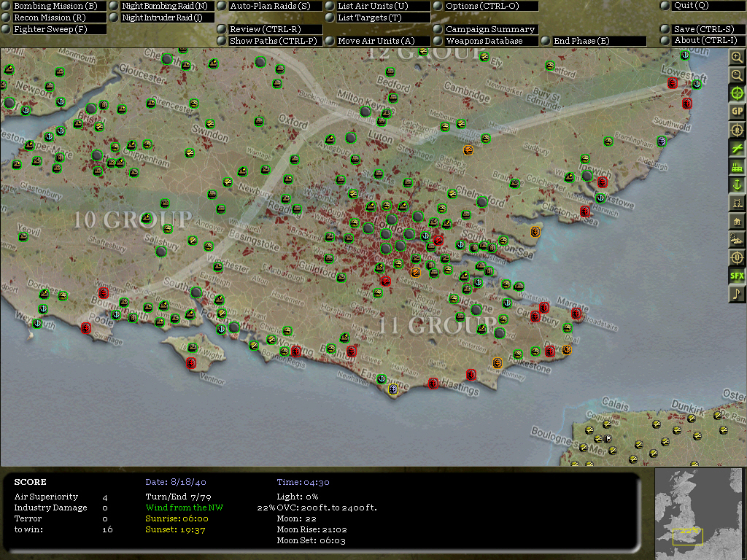
Task: Select the red target icon at Lowestoft
Action: [x=672, y=83]
